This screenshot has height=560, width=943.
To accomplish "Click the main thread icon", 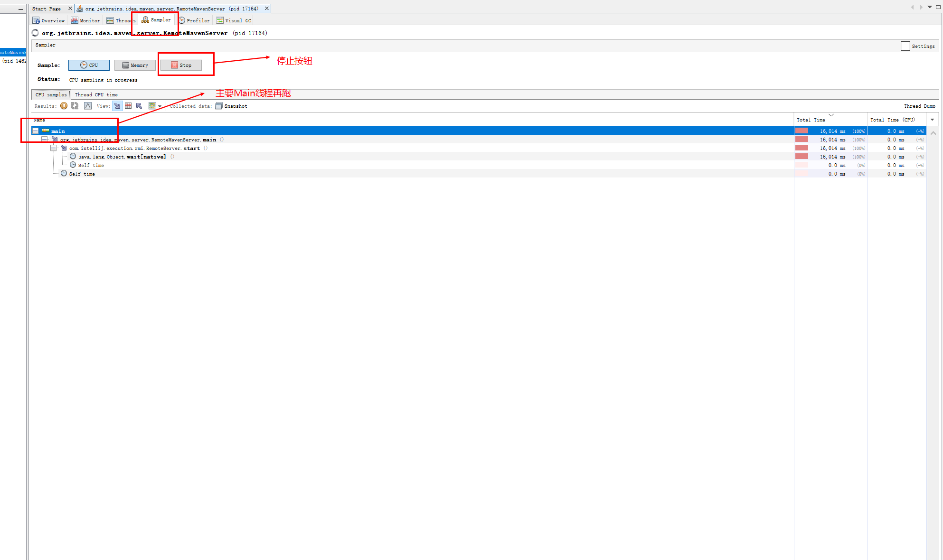I will 46,131.
